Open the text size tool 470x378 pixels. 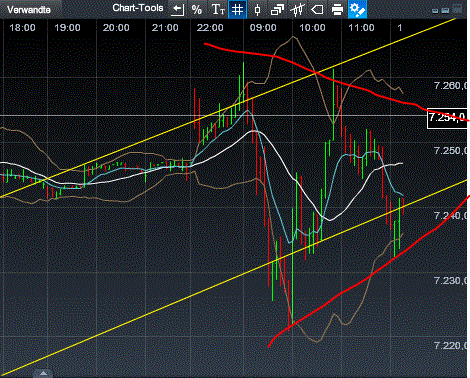[x=218, y=9]
